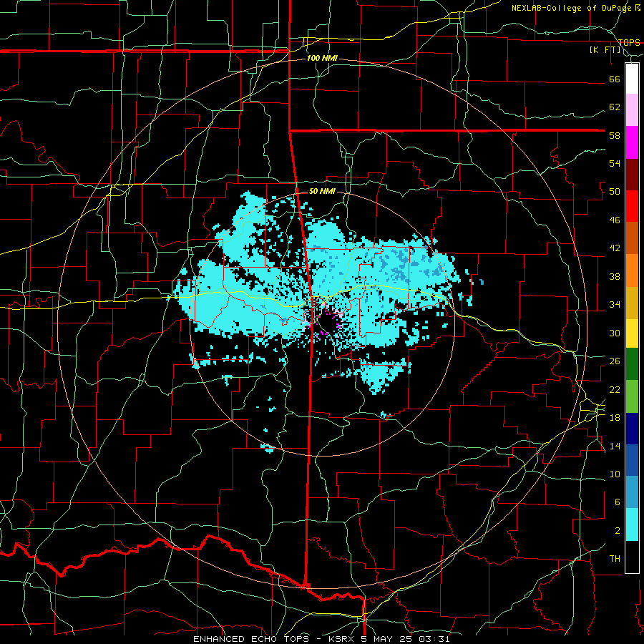Image resolution: width=644 pixels, height=644 pixels.
Task: Click the white swatch in the tops legend
Action: (x=632, y=79)
